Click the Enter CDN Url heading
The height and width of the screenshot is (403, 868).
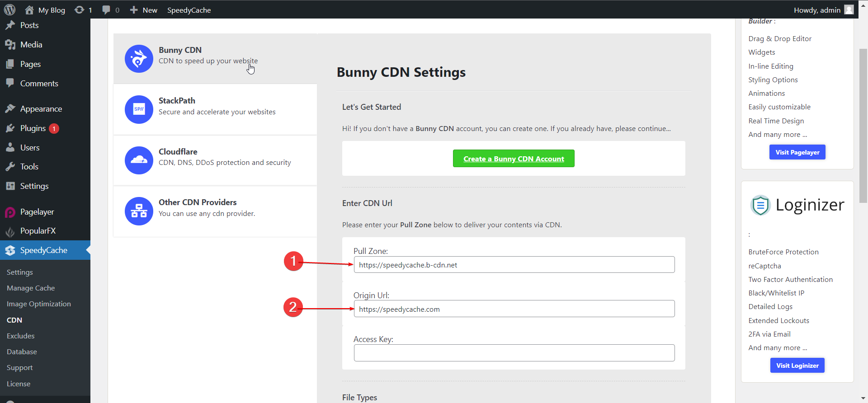click(x=367, y=203)
